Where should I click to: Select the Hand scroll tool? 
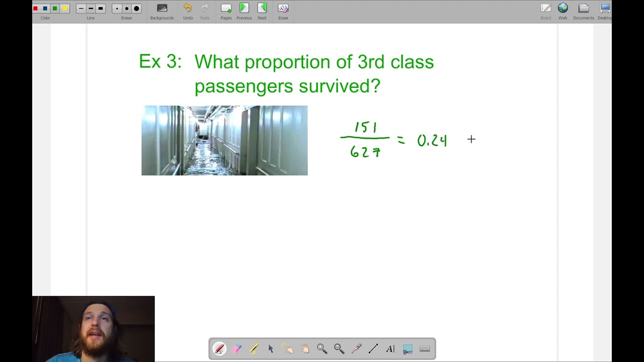coord(305,349)
